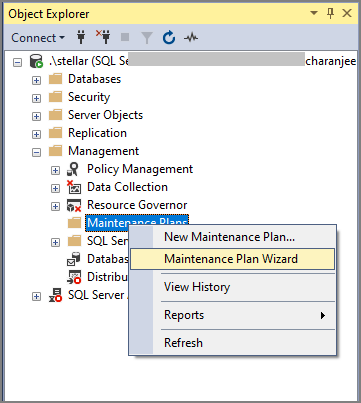Select the Databases tree label
This screenshot has width=361, height=403.
coord(95,79)
